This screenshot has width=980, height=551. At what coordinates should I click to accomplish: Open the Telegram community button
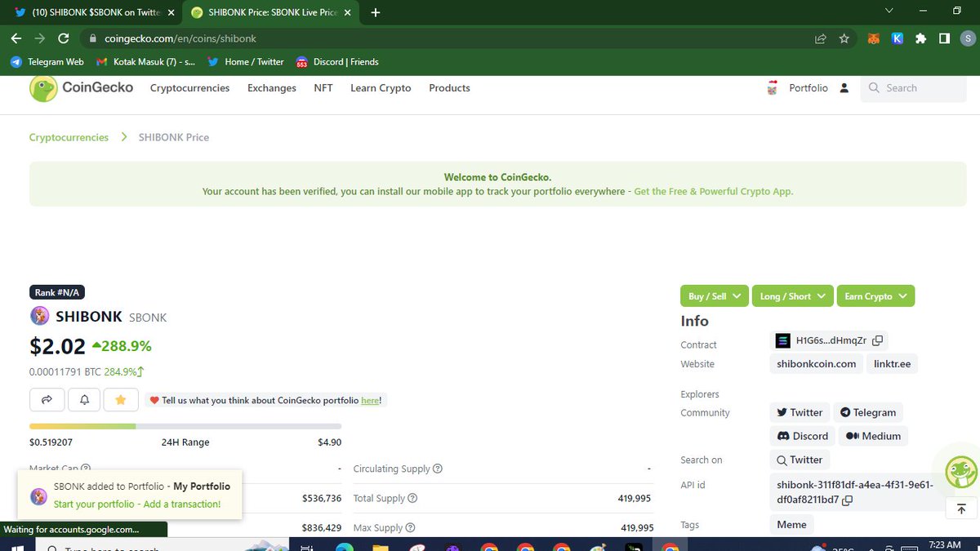point(868,412)
